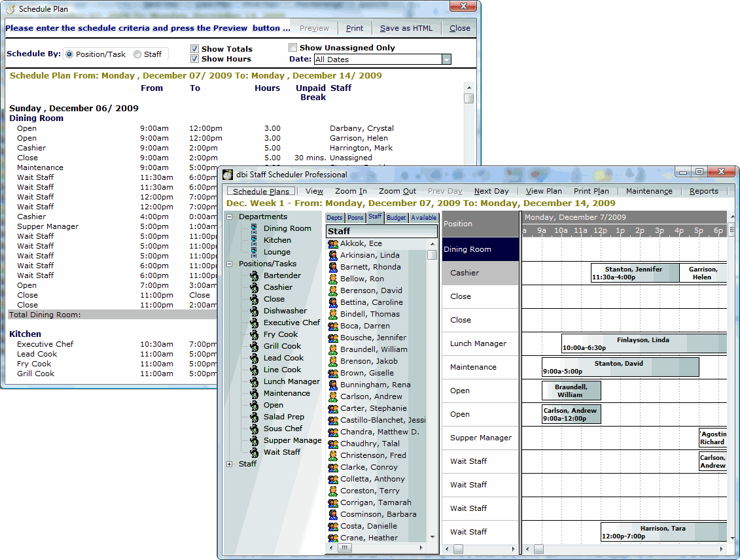The width and height of the screenshot is (740, 560).
Task: Open the Reports menu
Action: pos(703,191)
